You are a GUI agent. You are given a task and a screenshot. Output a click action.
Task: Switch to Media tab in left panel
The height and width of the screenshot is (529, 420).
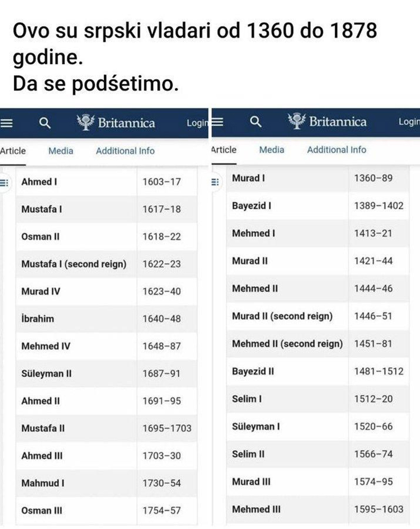pyautogui.click(x=61, y=151)
